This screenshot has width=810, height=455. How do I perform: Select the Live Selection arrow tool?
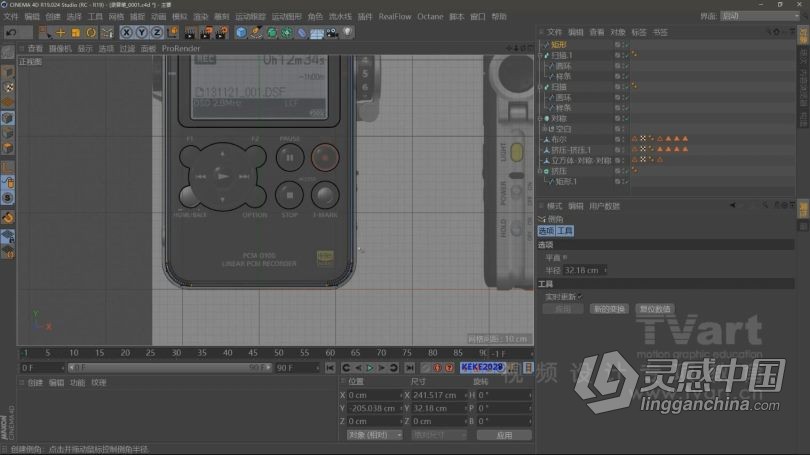pos(45,33)
